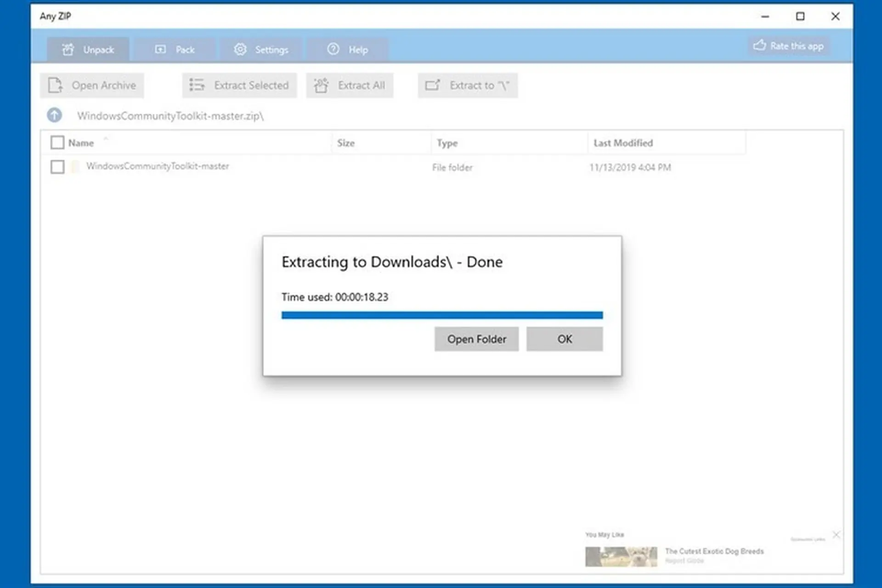Viewport: 882px width, 588px height.
Task: Tick the select-all checkbox beside Name header
Action: tap(57, 142)
